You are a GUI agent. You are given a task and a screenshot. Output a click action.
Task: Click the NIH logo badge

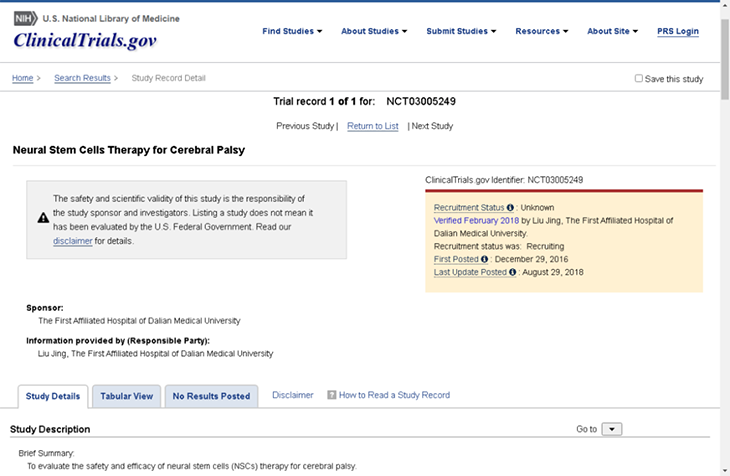point(25,19)
